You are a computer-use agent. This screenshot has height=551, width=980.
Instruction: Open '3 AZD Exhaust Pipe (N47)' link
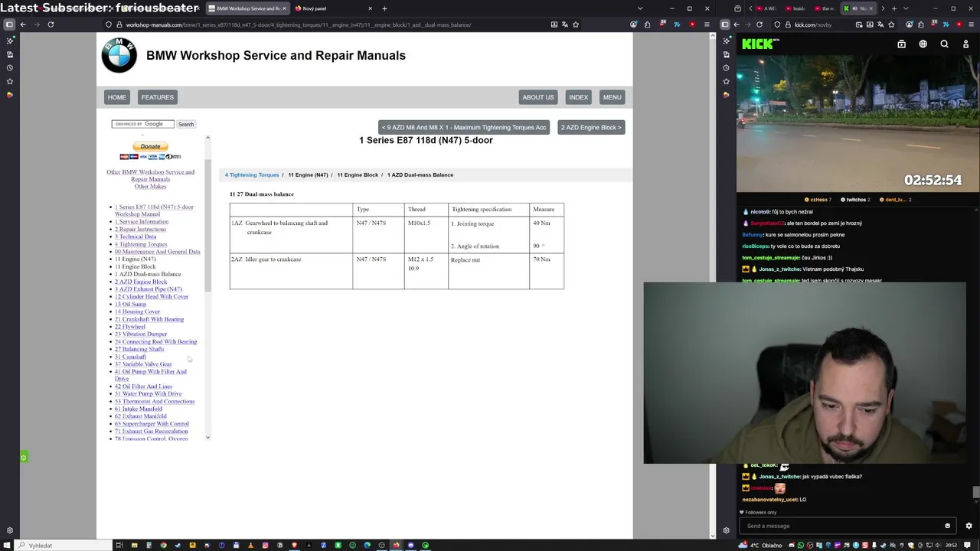[149, 289]
